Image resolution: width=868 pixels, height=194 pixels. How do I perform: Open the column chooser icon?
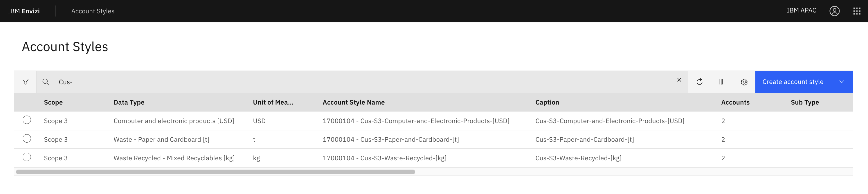721,82
